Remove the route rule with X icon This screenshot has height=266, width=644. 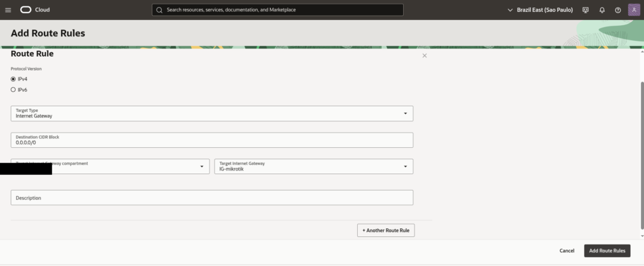(425, 56)
